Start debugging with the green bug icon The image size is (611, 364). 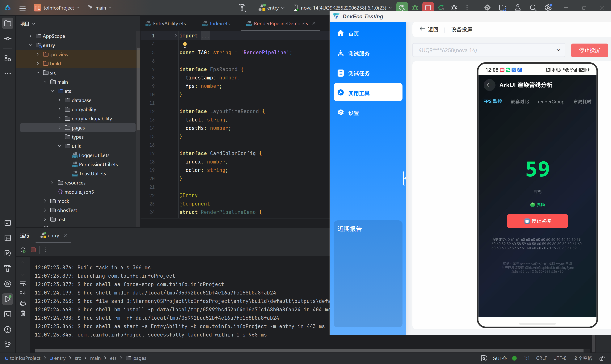(x=415, y=8)
